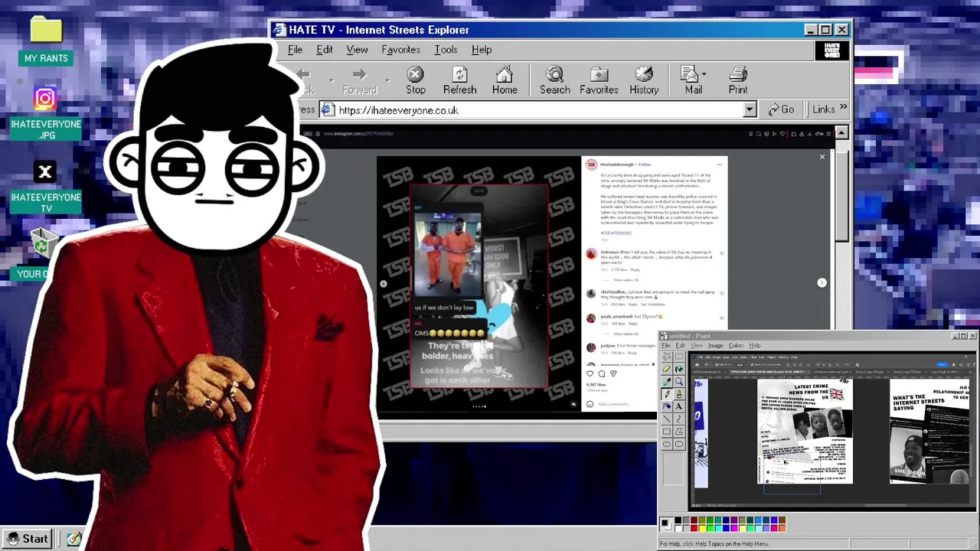
Task: Select the Polygon tool in Paint
Action: (x=679, y=432)
